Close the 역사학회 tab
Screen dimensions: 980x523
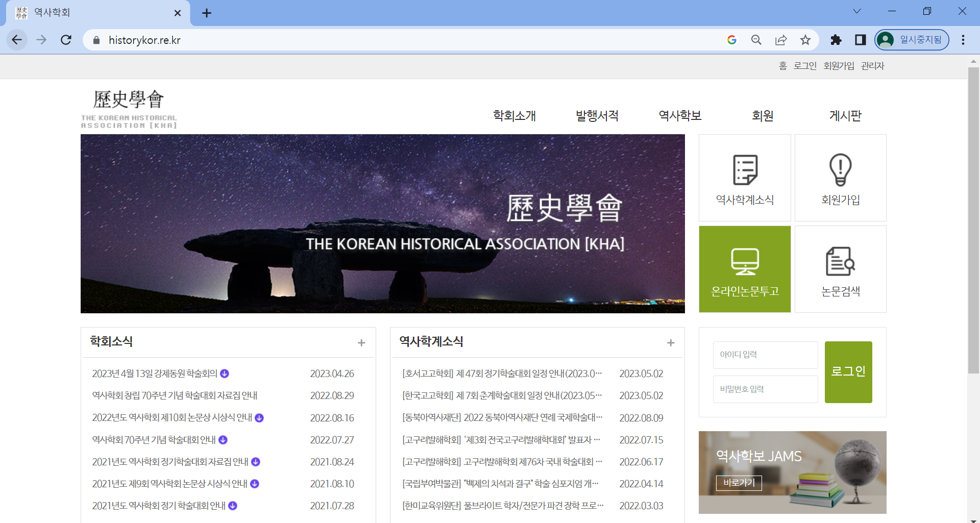(x=178, y=13)
